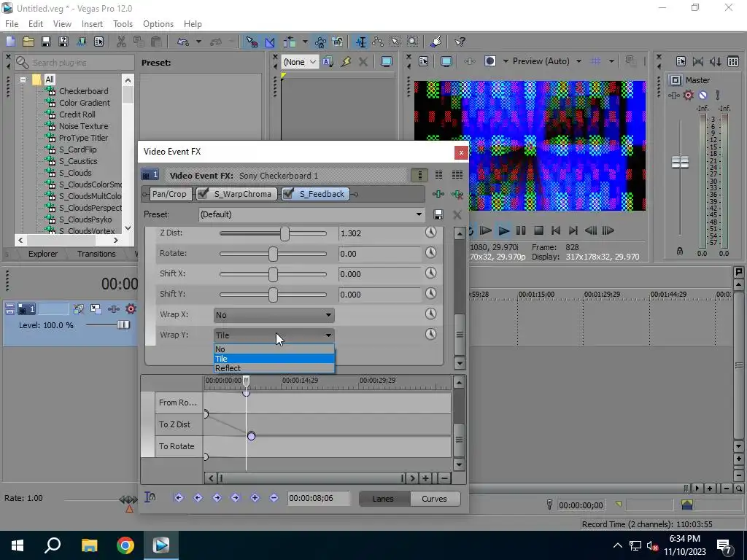This screenshot has width=747, height=560.
Task: Select the To Z Dist keyframe point
Action: 251,436
